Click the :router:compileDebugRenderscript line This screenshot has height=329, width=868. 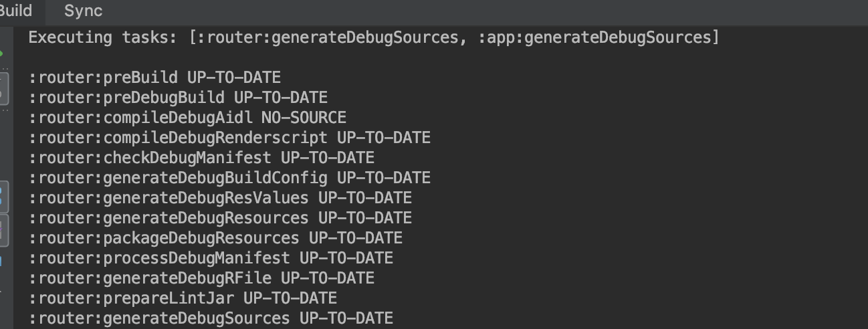pos(229,138)
